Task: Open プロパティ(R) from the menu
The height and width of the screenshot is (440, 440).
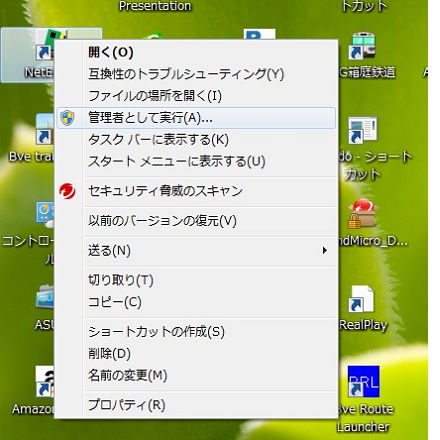Action: tap(196, 405)
